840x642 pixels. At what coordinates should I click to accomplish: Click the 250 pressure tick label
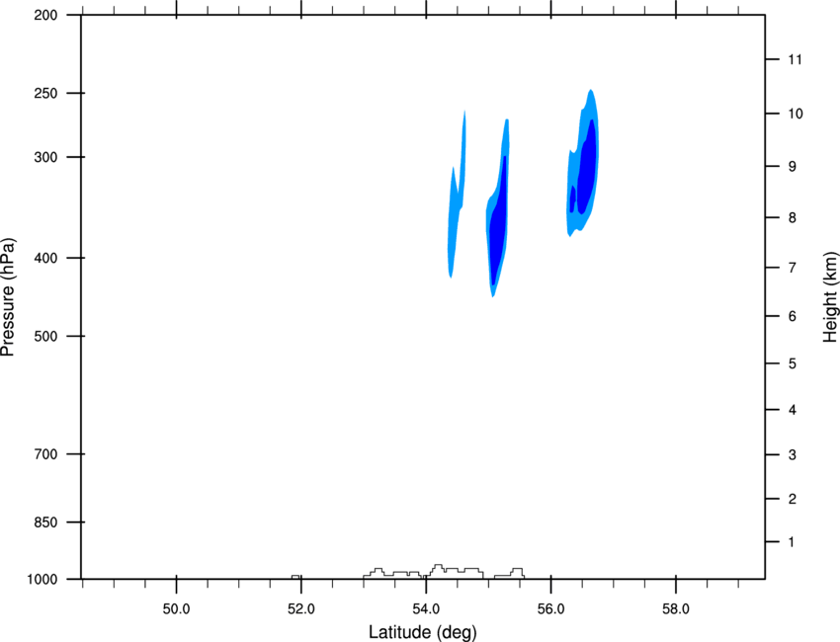(45, 93)
